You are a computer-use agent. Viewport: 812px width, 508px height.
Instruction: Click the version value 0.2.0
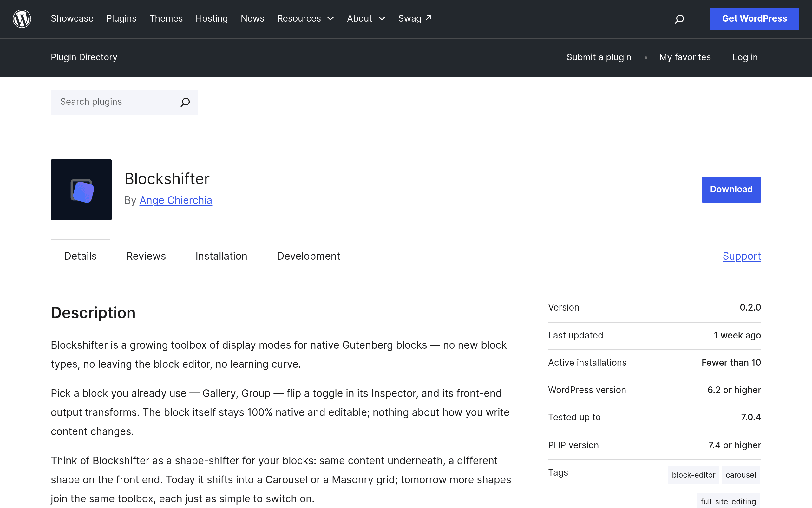[x=750, y=307]
